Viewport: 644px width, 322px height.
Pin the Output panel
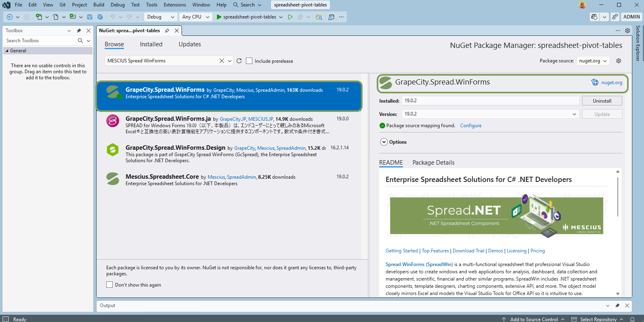(617, 305)
